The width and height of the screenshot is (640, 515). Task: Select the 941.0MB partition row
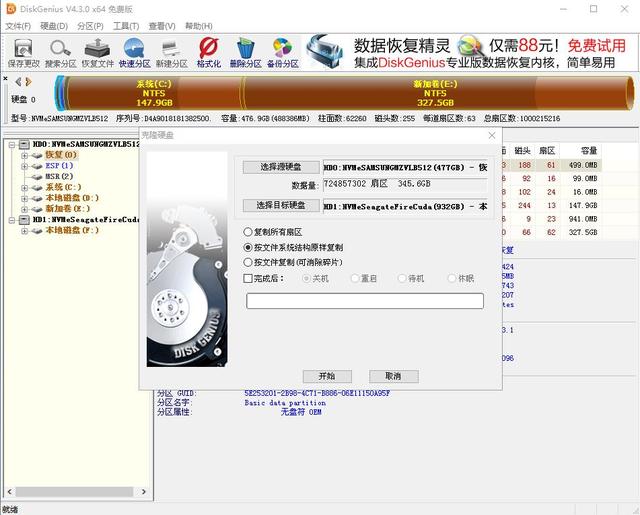point(551,219)
